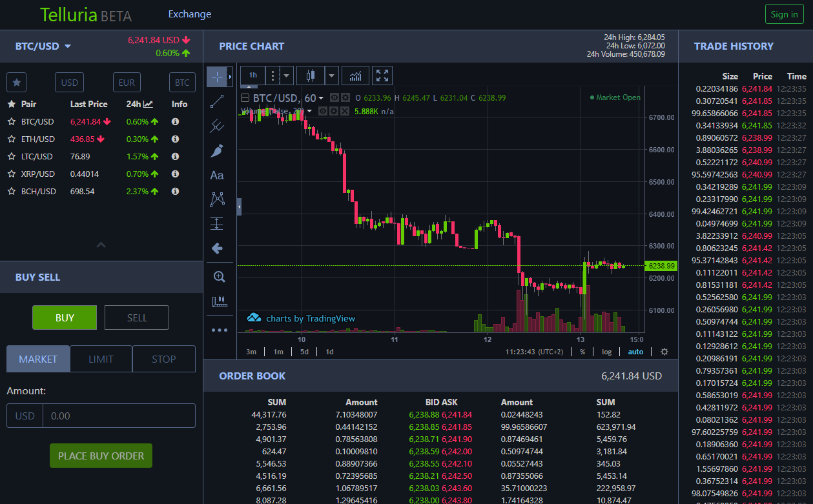
Task: Open the indicators chart button
Action: point(356,76)
